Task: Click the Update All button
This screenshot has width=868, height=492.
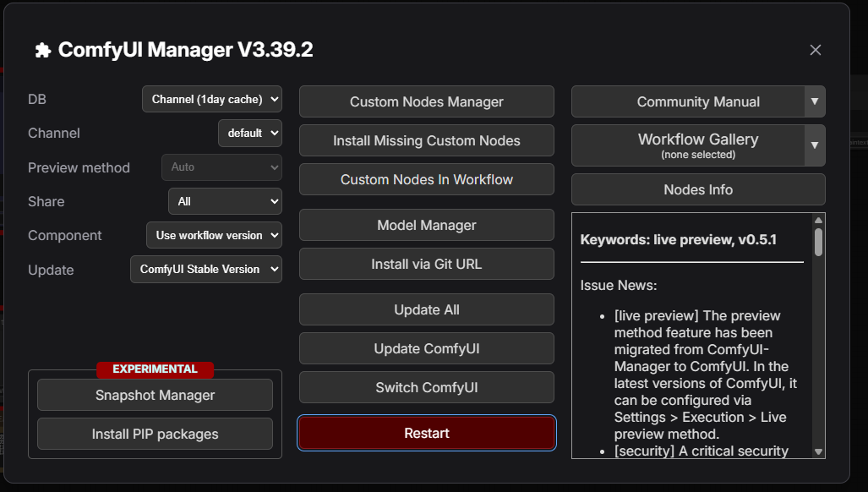Action: tap(426, 309)
